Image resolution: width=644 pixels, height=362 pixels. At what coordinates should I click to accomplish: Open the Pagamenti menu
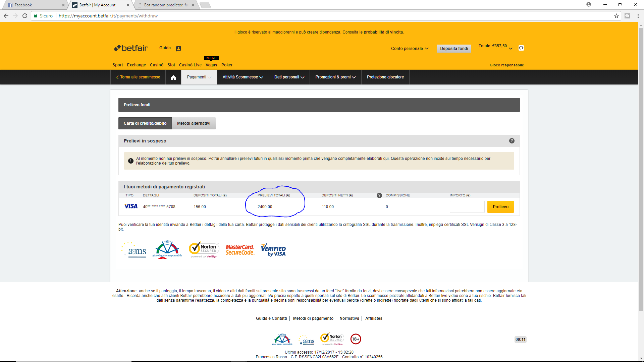199,77
